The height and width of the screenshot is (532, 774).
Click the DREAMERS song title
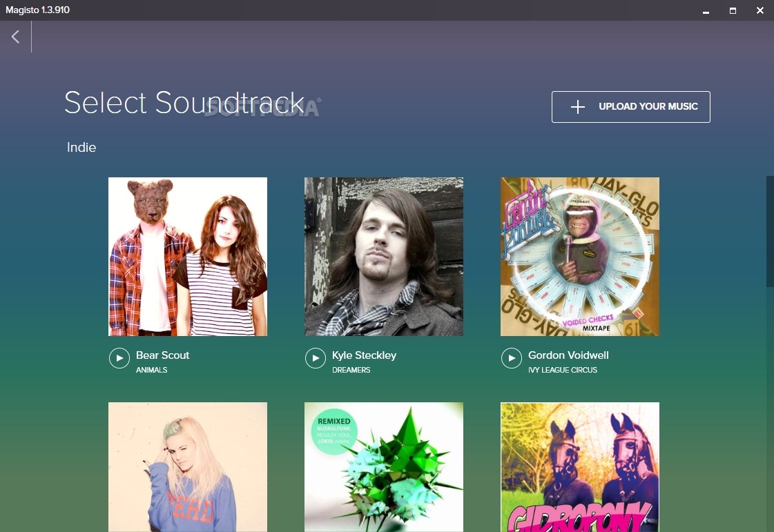351,370
